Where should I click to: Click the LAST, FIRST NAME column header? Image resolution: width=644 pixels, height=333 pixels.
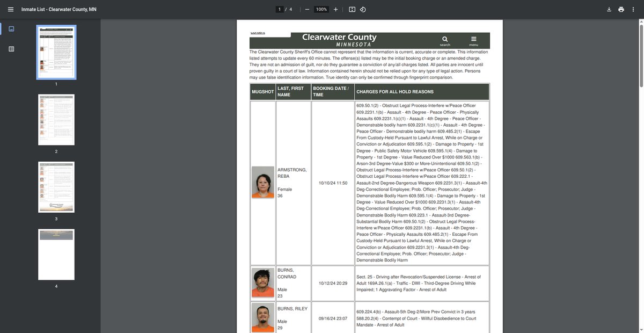pyautogui.click(x=293, y=92)
